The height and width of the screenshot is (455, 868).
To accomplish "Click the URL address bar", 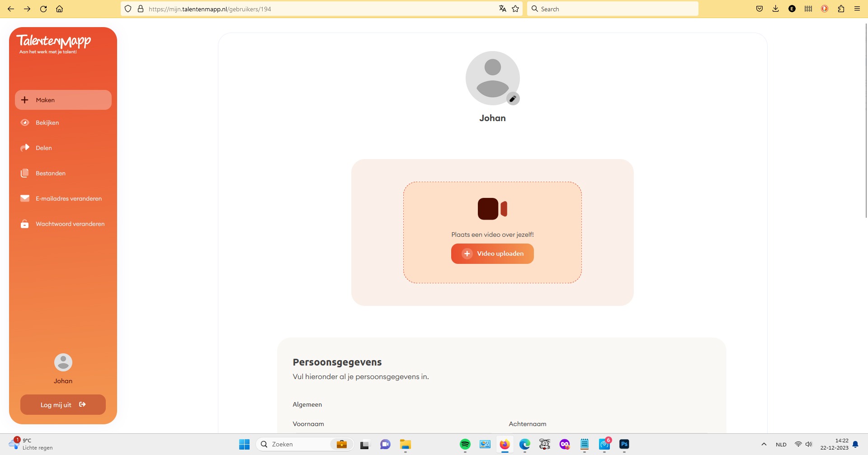I will pyautogui.click(x=321, y=9).
